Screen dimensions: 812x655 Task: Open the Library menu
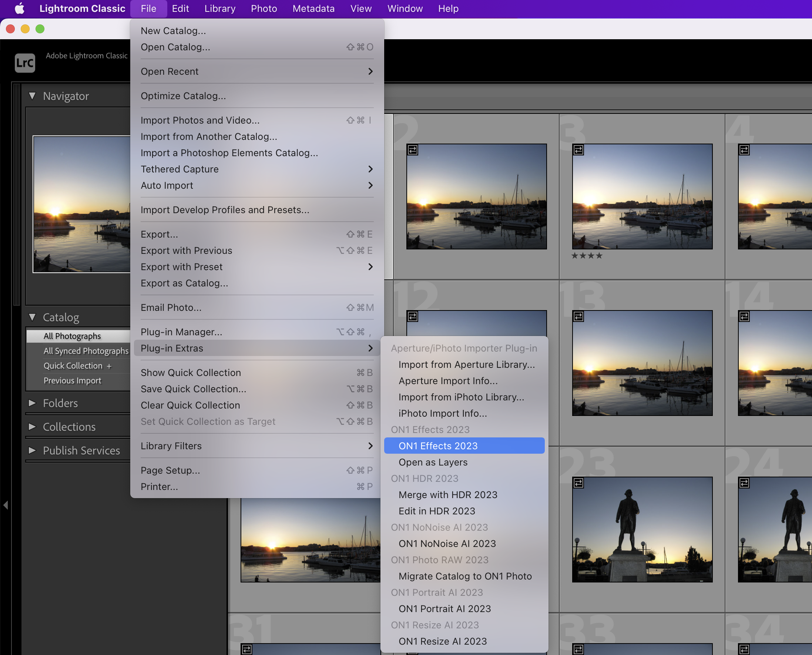pyautogui.click(x=220, y=9)
